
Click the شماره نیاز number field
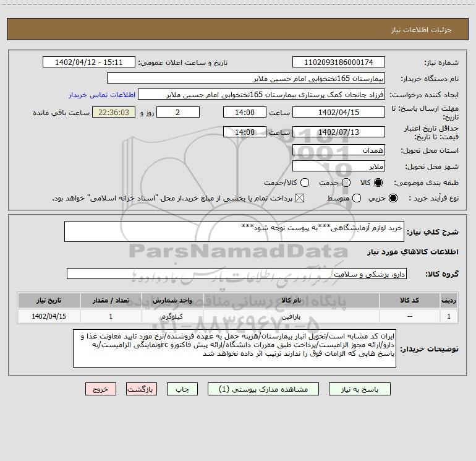[x=339, y=62]
